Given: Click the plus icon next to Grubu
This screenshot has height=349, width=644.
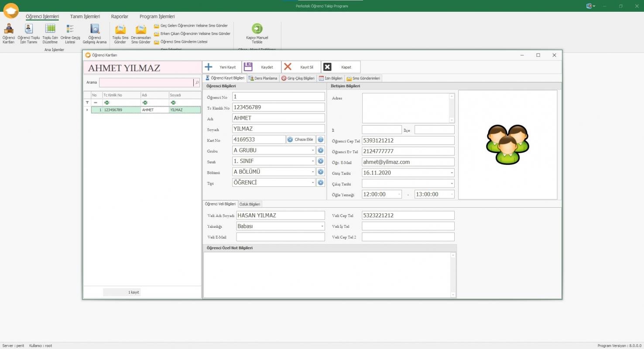Looking at the screenshot, I should pyautogui.click(x=320, y=150).
